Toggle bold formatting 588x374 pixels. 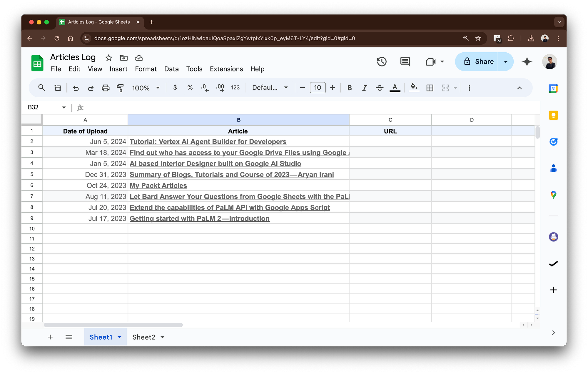coord(349,88)
